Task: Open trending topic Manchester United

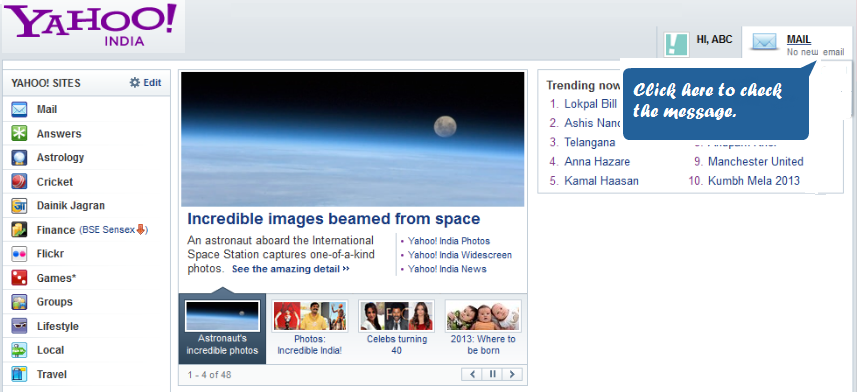Action: (x=756, y=162)
